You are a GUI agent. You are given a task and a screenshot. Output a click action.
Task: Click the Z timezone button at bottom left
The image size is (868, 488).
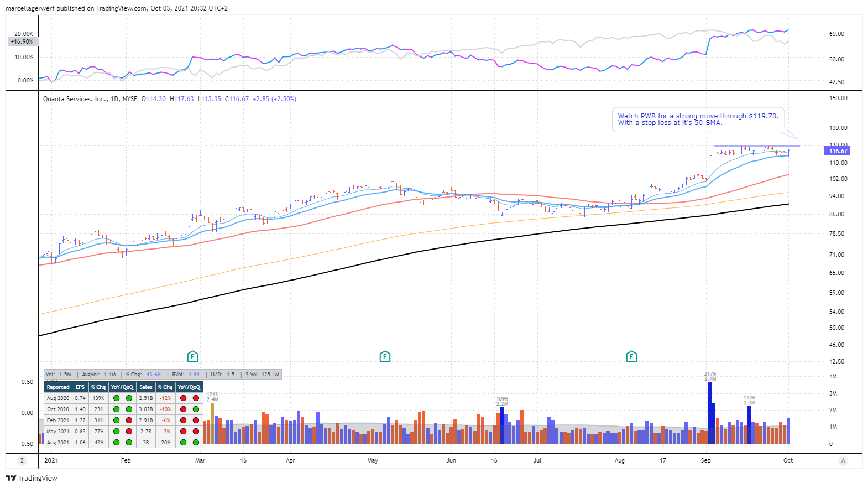click(22, 460)
